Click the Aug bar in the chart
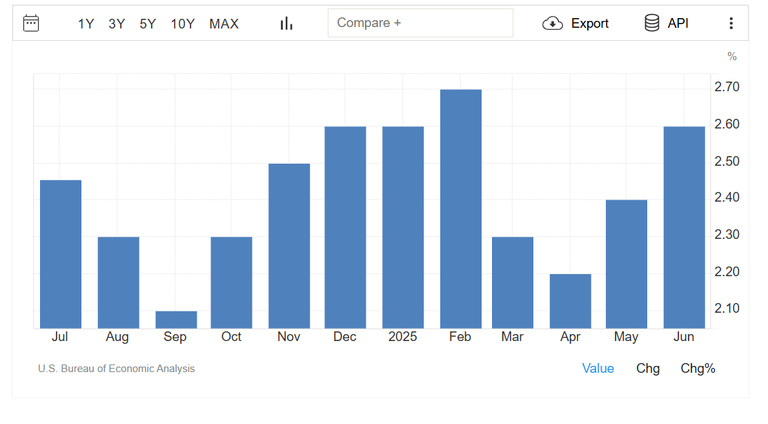This screenshot has height=424, width=768. (119, 283)
